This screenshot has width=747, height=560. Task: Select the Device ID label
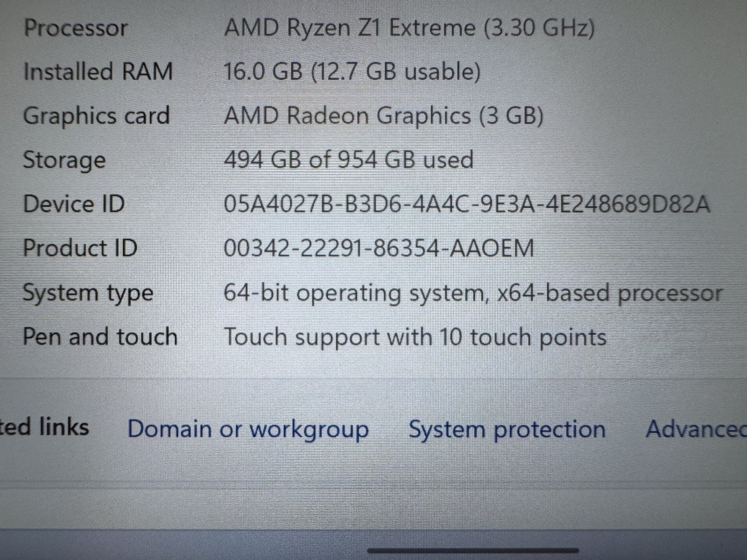pos(74,204)
